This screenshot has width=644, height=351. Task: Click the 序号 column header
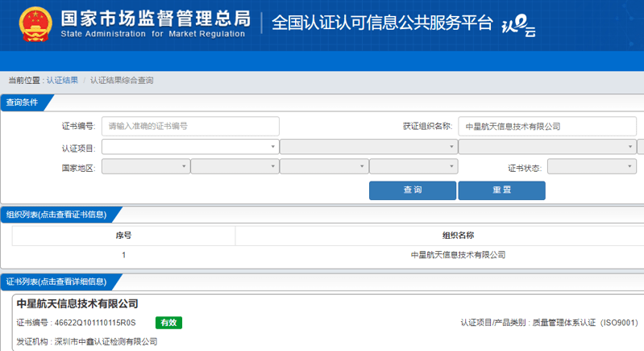tap(123, 236)
